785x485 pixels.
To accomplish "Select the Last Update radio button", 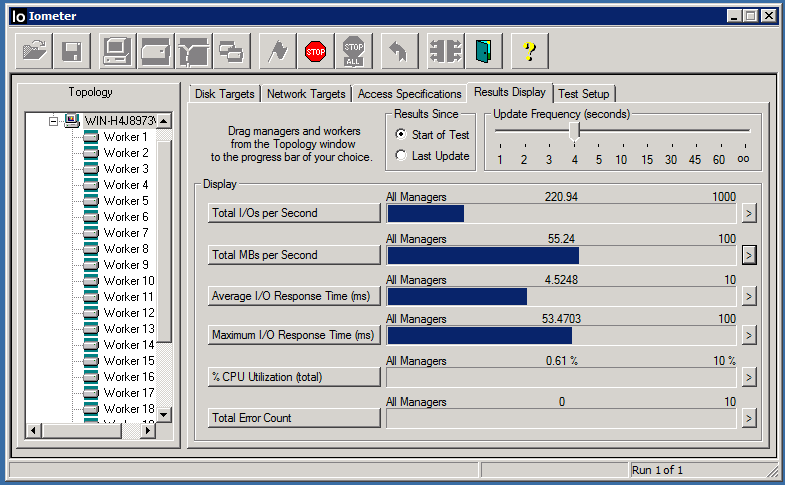I will [401, 156].
